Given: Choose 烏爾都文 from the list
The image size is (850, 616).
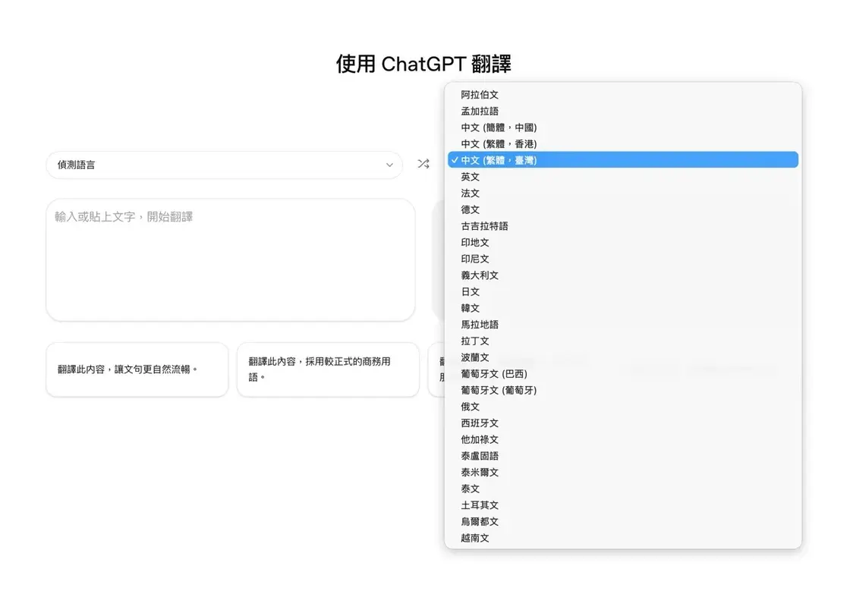Looking at the screenshot, I should 623,522.
